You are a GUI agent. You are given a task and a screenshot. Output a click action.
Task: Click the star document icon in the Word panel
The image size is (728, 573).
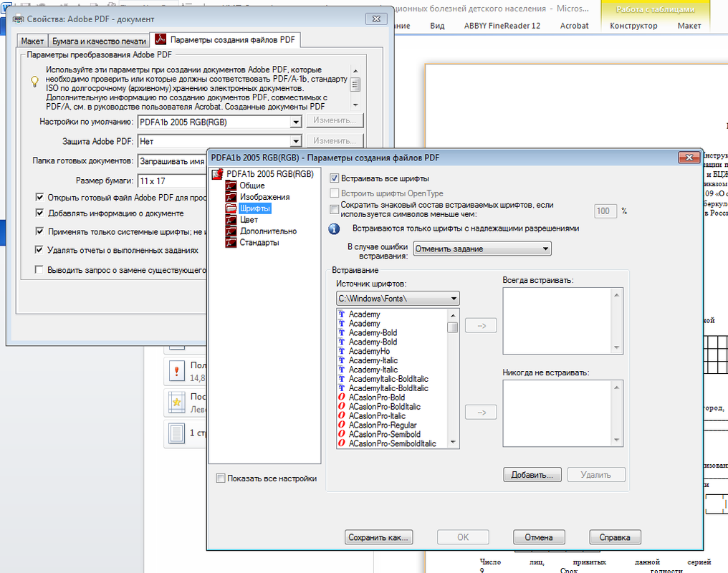(176, 403)
